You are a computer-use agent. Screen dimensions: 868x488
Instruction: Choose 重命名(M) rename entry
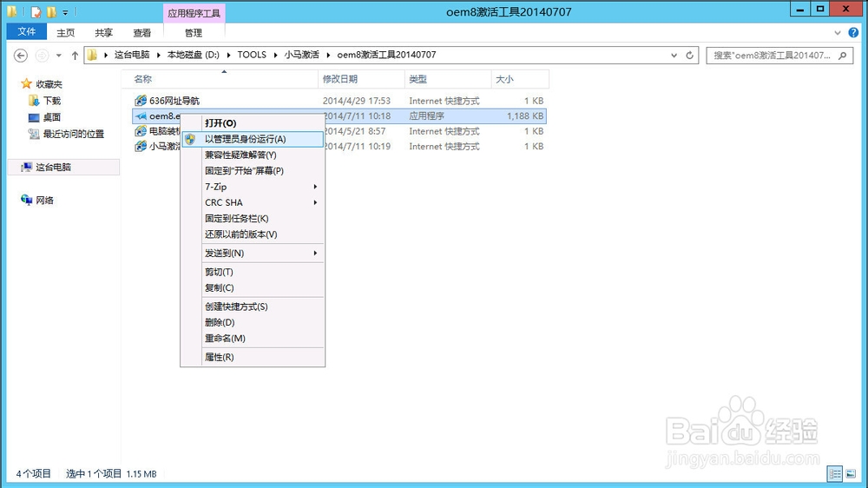pos(253,338)
